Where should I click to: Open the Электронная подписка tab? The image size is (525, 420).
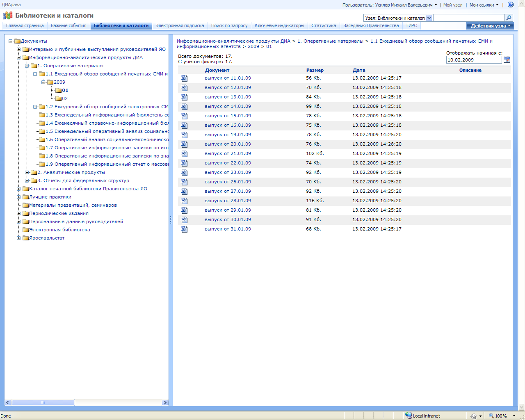click(x=180, y=25)
